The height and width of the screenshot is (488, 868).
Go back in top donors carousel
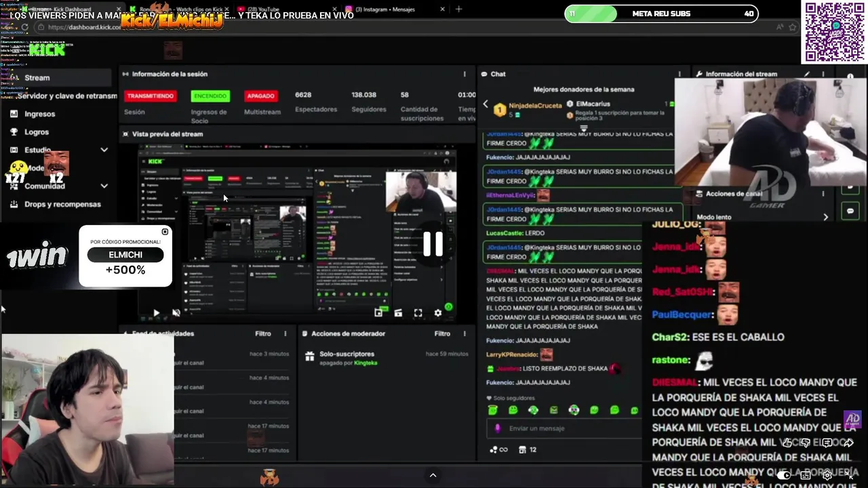point(486,104)
